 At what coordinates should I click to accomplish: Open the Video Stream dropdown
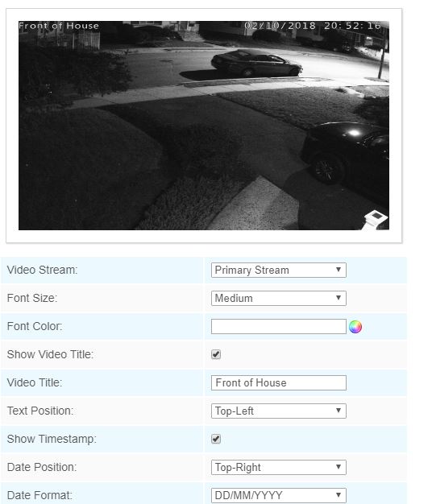pyautogui.click(x=279, y=270)
